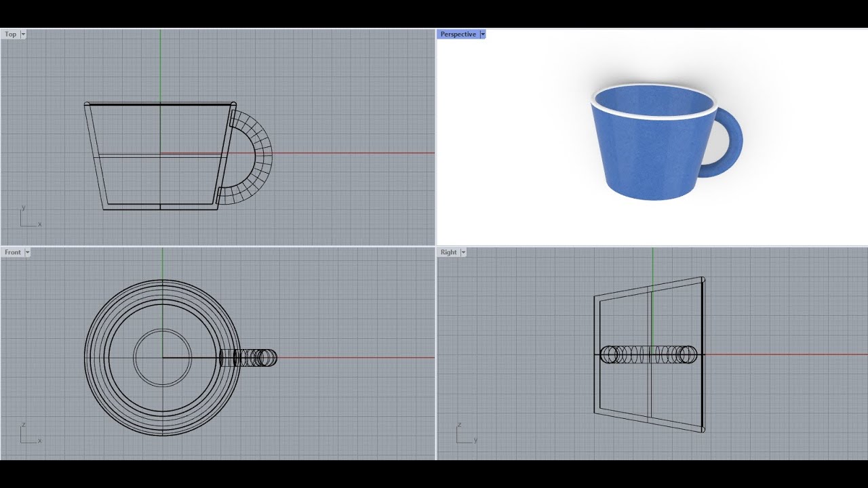Open the Perspective viewport menu arrow
The image size is (868, 488).
point(483,34)
